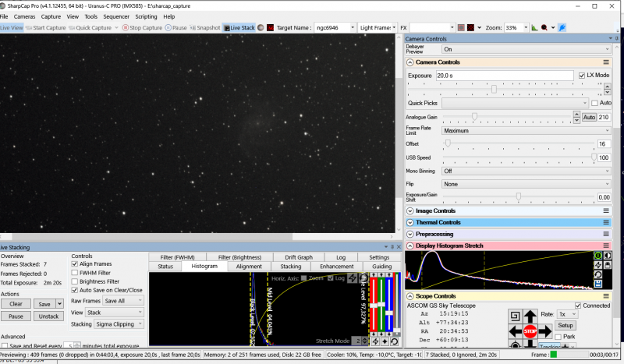The height and width of the screenshot is (364, 624).
Task: Move telescope up with the up arrow
Action: [x=530, y=316]
